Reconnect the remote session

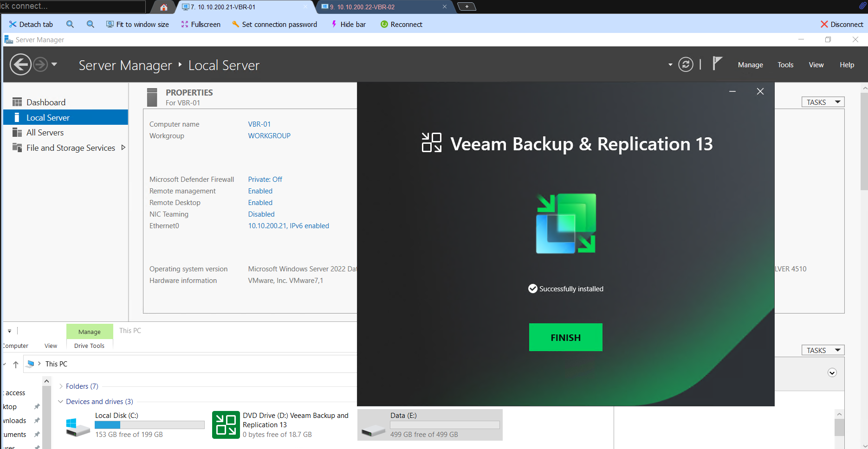[402, 24]
